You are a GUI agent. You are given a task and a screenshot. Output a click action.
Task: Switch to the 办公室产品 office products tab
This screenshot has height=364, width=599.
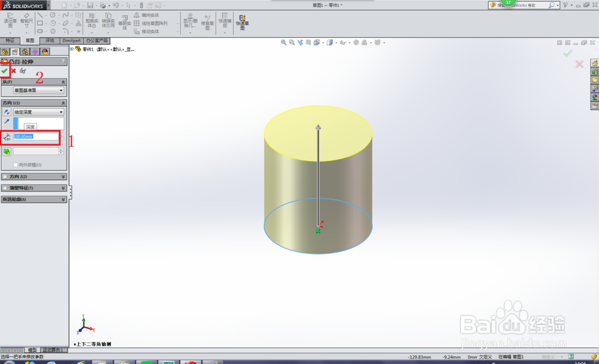point(96,41)
